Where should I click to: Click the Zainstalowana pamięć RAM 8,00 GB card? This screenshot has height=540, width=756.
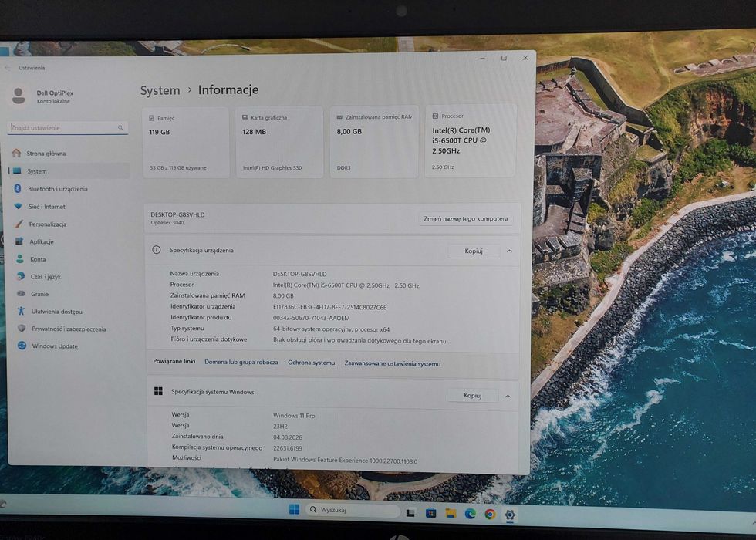pyautogui.click(x=374, y=142)
